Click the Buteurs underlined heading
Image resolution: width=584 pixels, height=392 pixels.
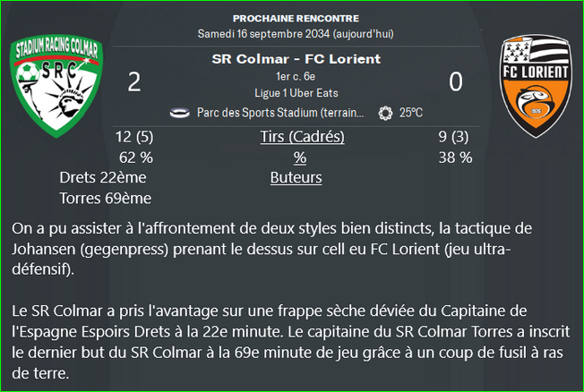[x=296, y=177]
